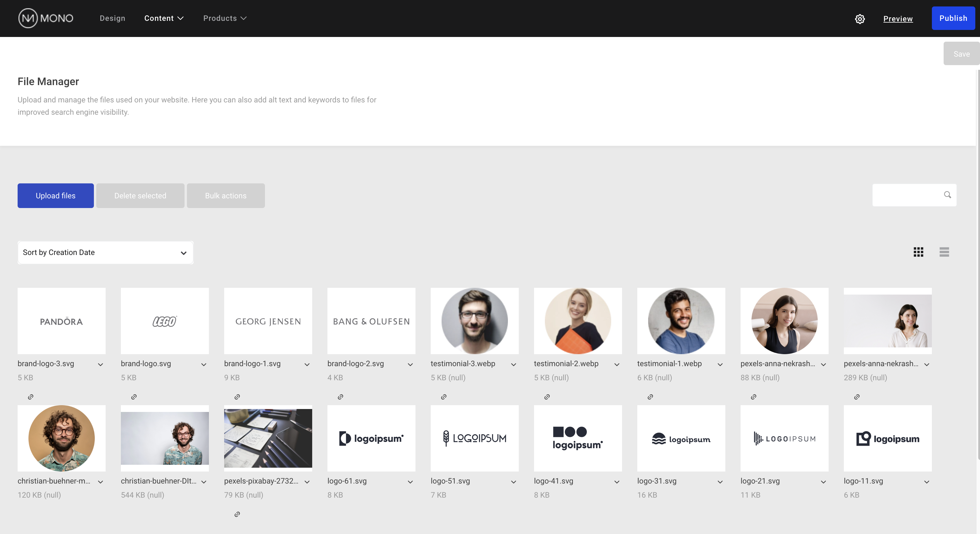Click link icon under the 88 KB pexels-anna file
Screen dimensions: 980x534
click(754, 397)
